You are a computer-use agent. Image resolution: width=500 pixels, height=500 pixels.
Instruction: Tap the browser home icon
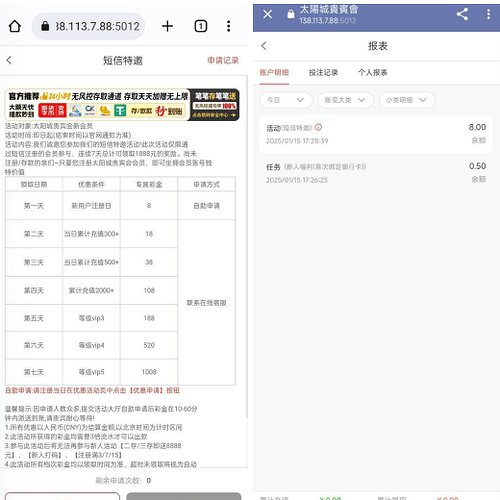pos(15,26)
